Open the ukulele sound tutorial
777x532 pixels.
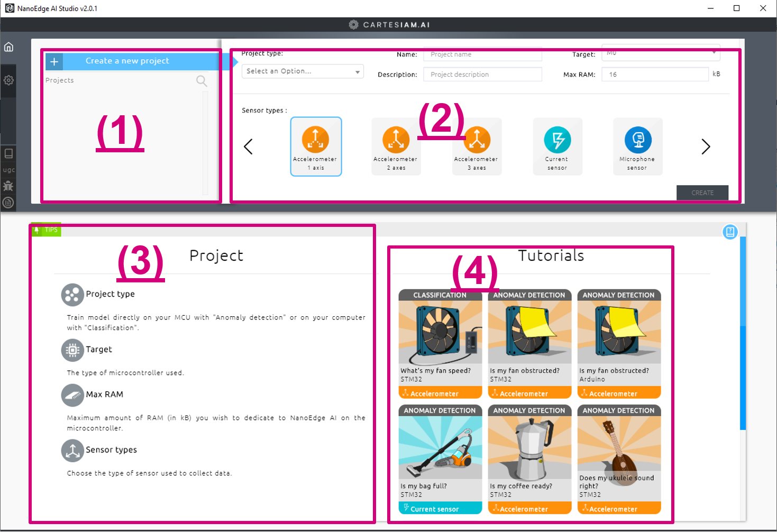point(619,459)
